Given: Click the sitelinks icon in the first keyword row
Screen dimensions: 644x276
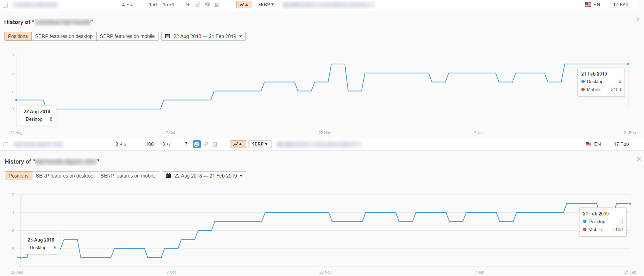Looking at the screenshot, I should pyautogui.click(x=198, y=5).
